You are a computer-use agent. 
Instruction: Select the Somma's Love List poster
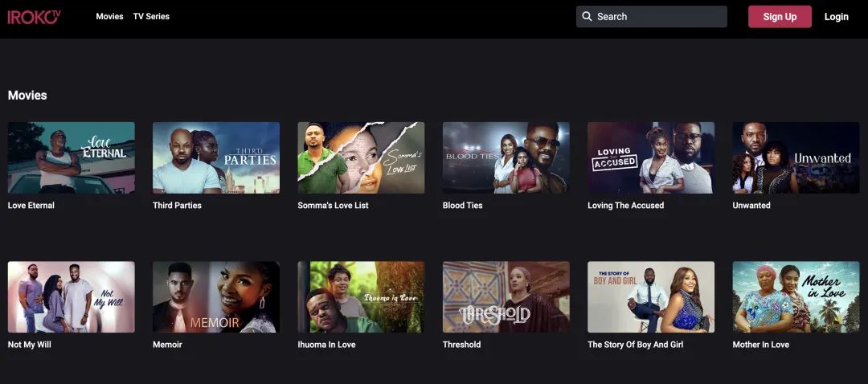361,157
